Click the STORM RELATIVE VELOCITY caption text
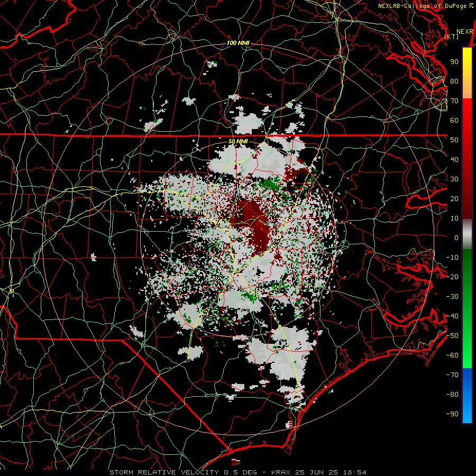The width and height of the screenshot is (476, 476). click(x=166, y=472)
